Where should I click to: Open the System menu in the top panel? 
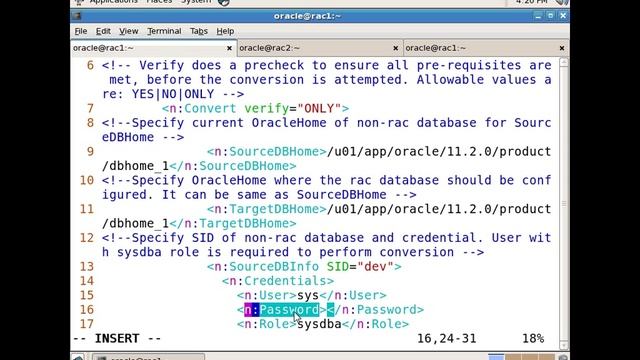196,2
